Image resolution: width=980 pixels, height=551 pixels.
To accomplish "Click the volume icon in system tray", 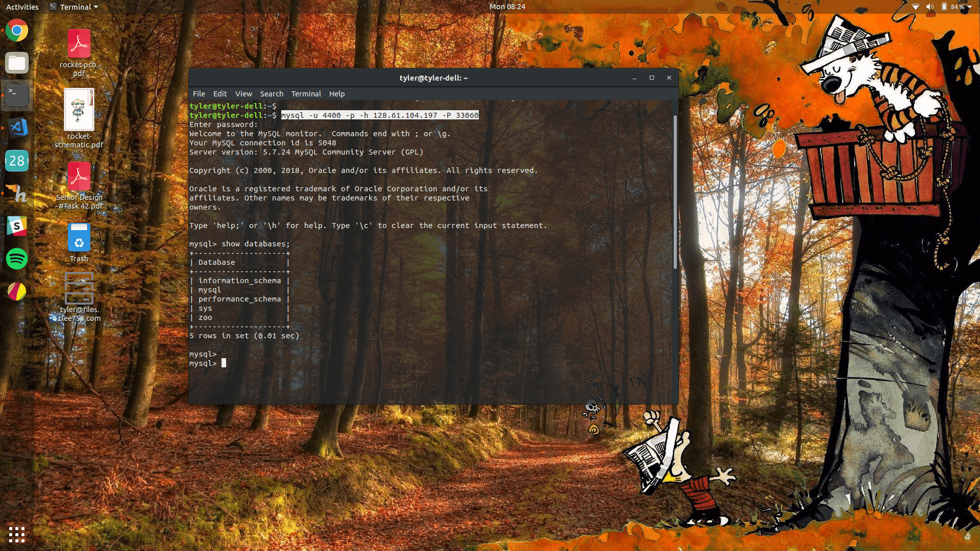I will coord(930,7).
